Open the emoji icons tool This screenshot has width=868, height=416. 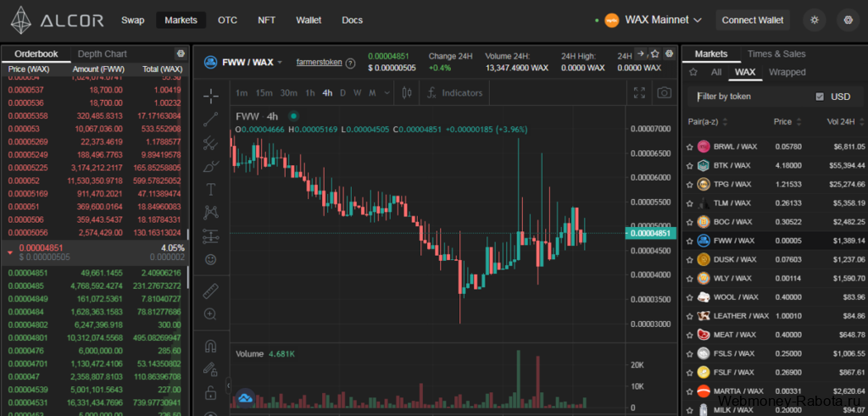210,259
